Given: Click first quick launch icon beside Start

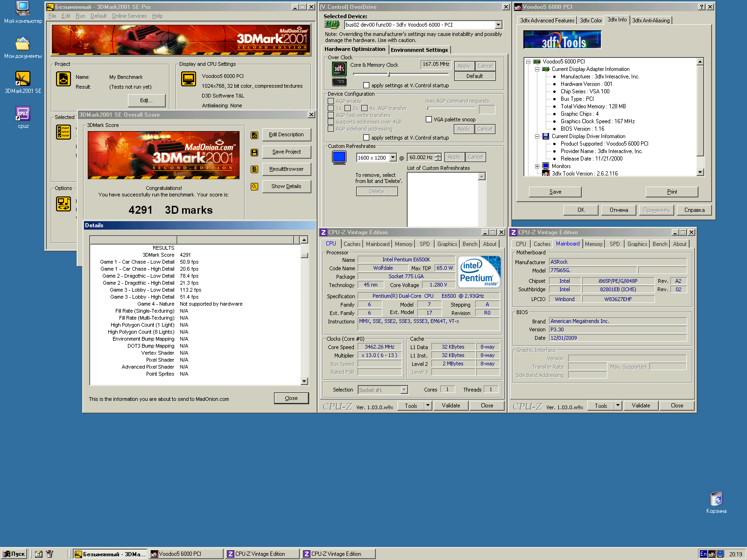Looking at the screenshot, I should click(x=39, y=554).
